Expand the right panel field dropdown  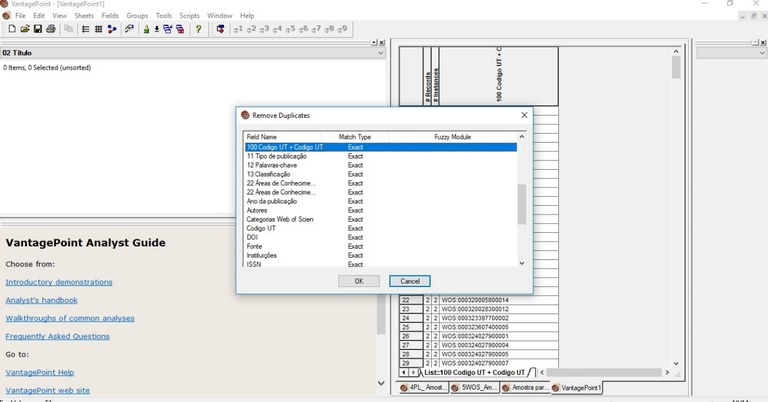click(x=762, y=53)
